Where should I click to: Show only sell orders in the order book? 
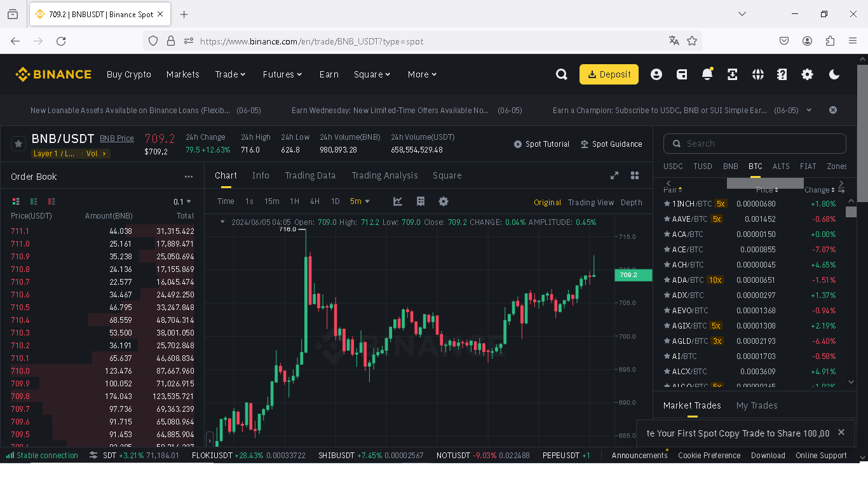(x=51, y=201)
